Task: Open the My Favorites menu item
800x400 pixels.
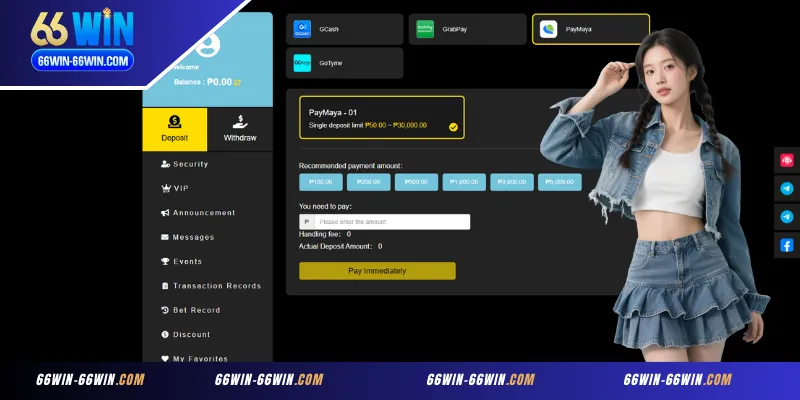Action: (207, 357)
